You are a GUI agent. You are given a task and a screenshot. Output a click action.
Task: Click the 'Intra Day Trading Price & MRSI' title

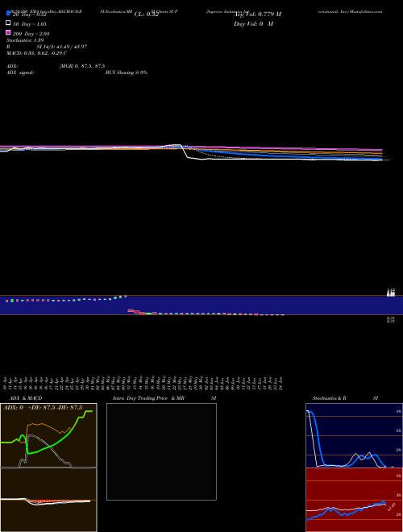click(164, 398)
